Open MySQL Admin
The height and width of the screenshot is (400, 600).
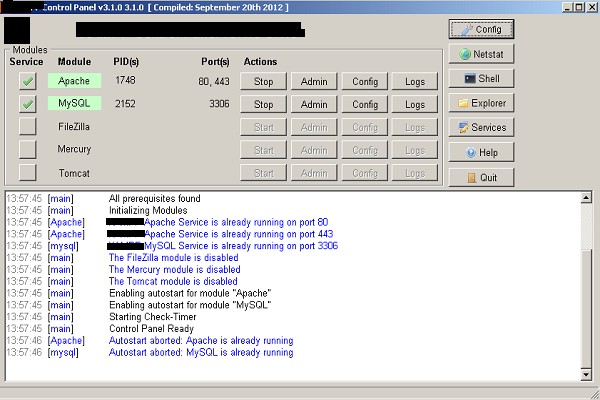[x=314, y=104]
